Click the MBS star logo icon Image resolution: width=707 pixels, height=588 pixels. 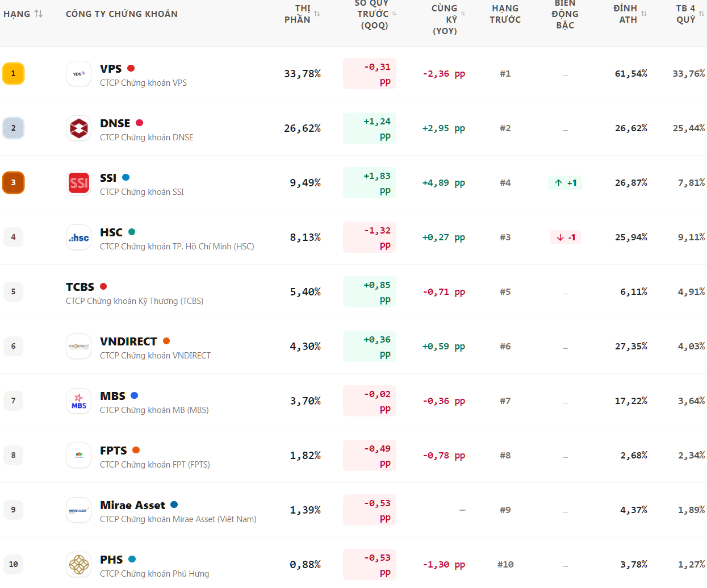[x=78, y=401]
